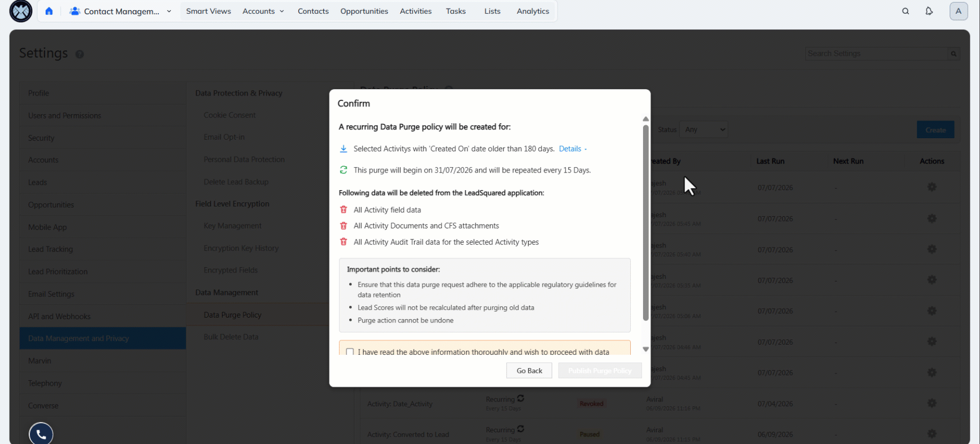Go to Opportunities in top navigation
Image resolution: width=980 pixels, height=444 pixels.
click(364, 11)
